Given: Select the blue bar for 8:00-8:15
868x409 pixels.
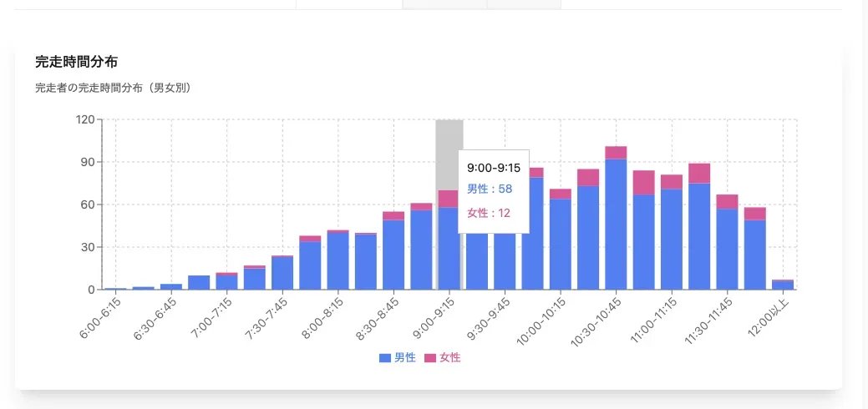Looking at the screenshot, I should coord(338,260).
